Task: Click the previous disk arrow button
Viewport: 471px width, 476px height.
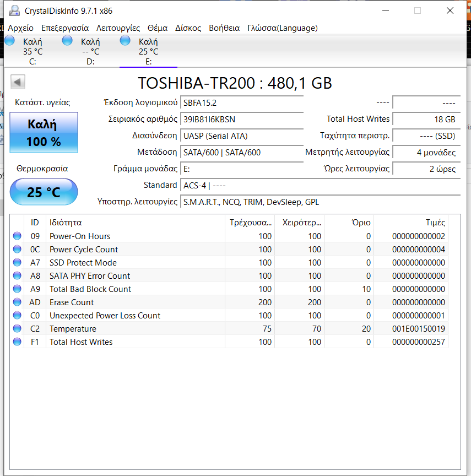Action: point(18,82)
